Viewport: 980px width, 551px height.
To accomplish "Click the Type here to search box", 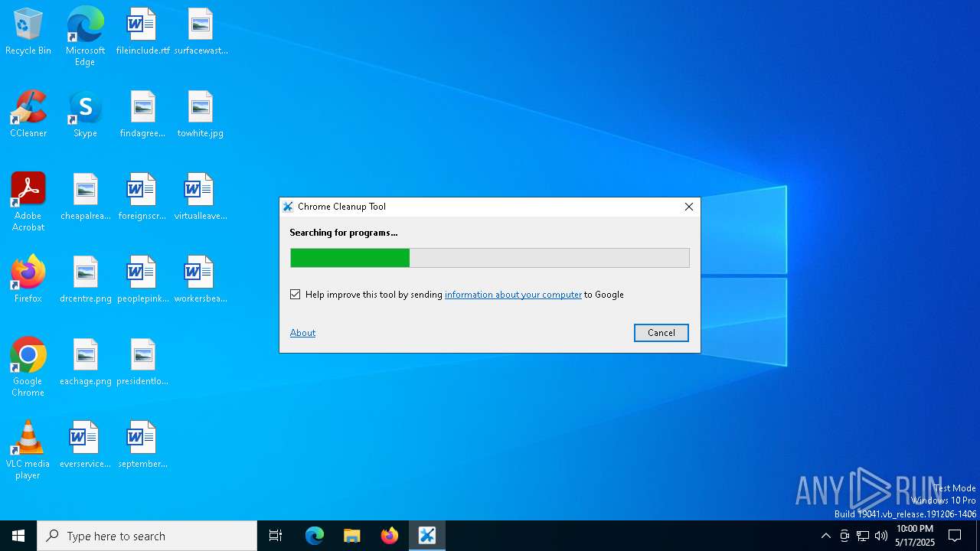I will click(147, 536).
